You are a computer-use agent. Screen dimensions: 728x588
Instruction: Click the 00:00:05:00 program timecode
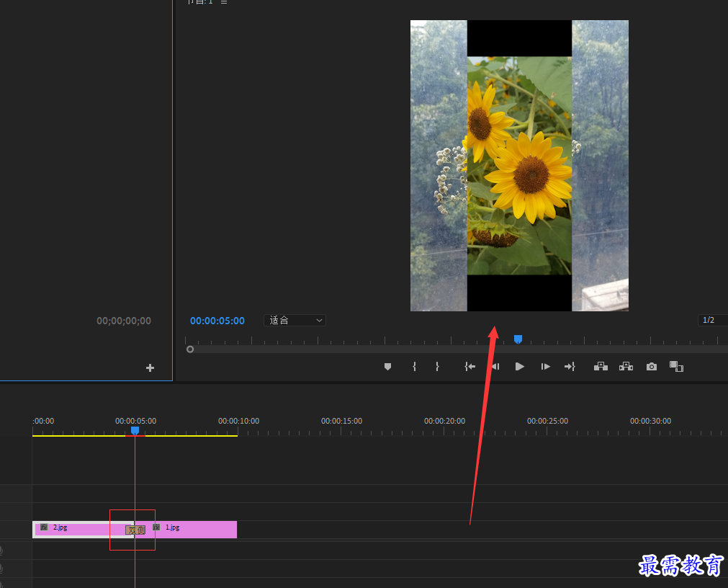click(217, 321)
